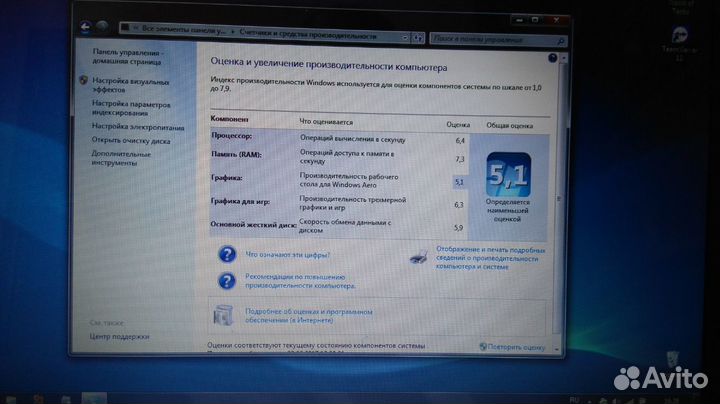Click 'Что означают эти цифры?' link
The height and width of the screenshot is (404, 720).
pyautogui.click(x=287, y=254)
